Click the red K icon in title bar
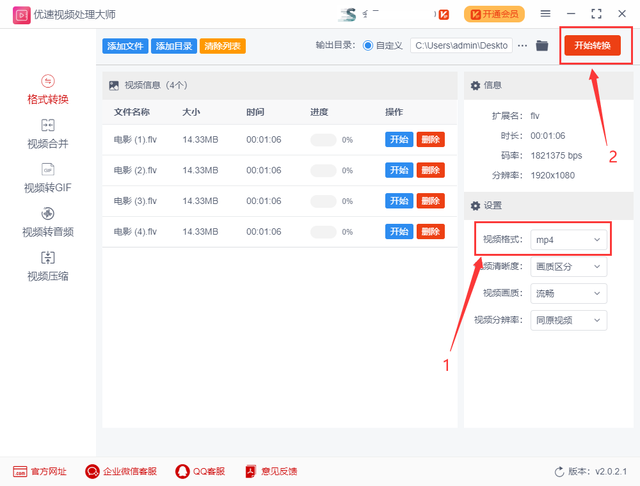Viewport: 640px width, 486px height. (x=444, y=15)
